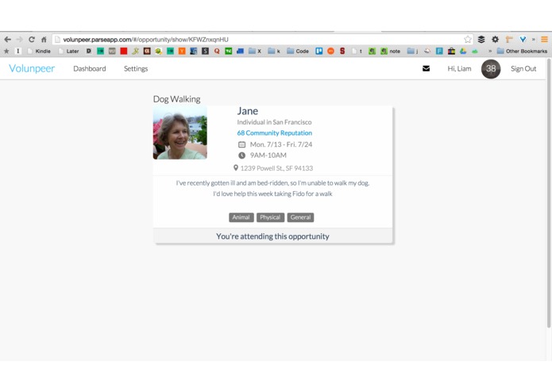This screenshot has width=552, height=392.
Task: Open the k bookmarks folder
Action: point(274,51)
